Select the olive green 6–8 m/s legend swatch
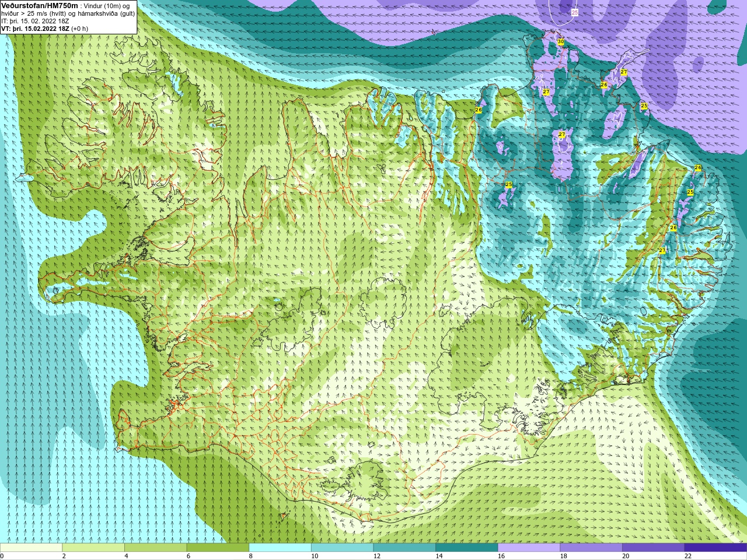Screen dimensions: 747x560 pos(218,548)
